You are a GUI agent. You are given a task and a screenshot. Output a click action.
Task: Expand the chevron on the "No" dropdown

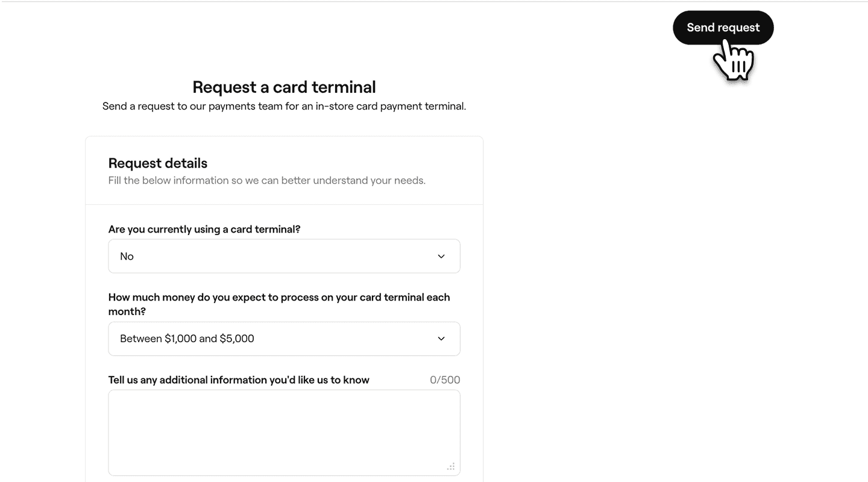[441, 257]
